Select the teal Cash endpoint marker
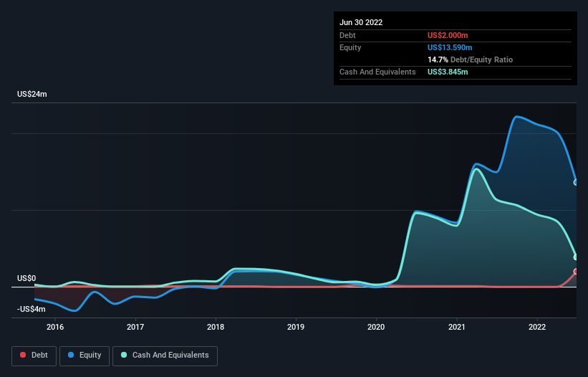The width and height of the screenshot is (588, 377). click(x=576, y=257)
